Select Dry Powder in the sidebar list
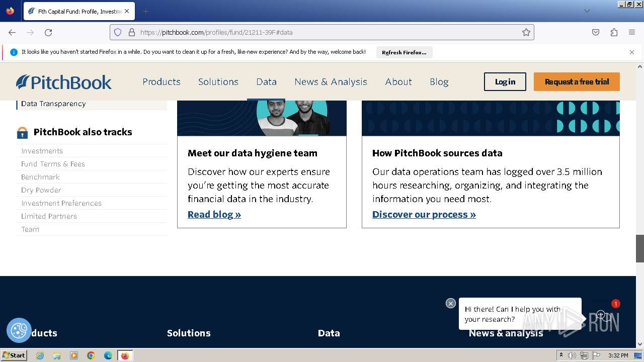Image resolution: width=644 pixels, height=362 pixels. (41, 190)
